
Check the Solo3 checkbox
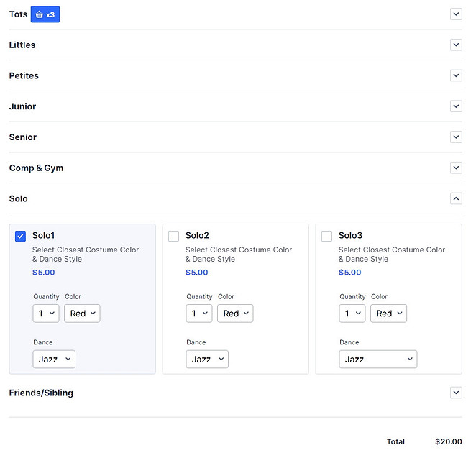(x=326, y=236)
